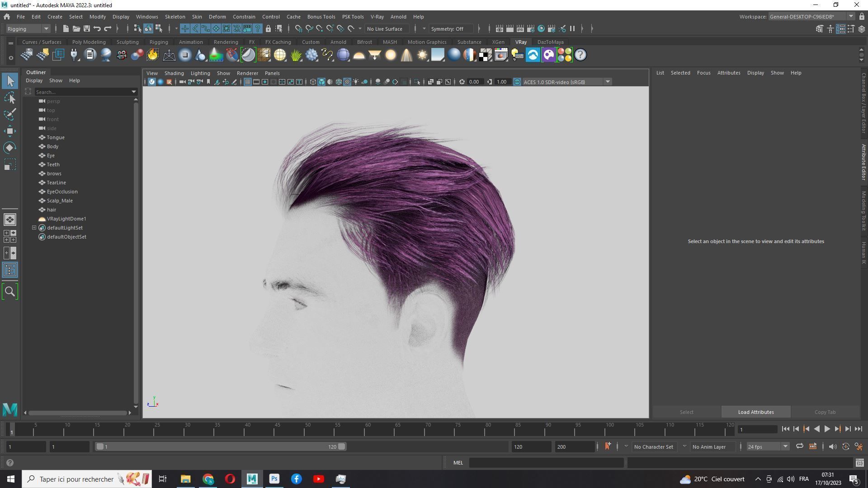Select the hair node in the Outliner
Image resolution: width=868 pixels, height=488 pixels.
51,210
